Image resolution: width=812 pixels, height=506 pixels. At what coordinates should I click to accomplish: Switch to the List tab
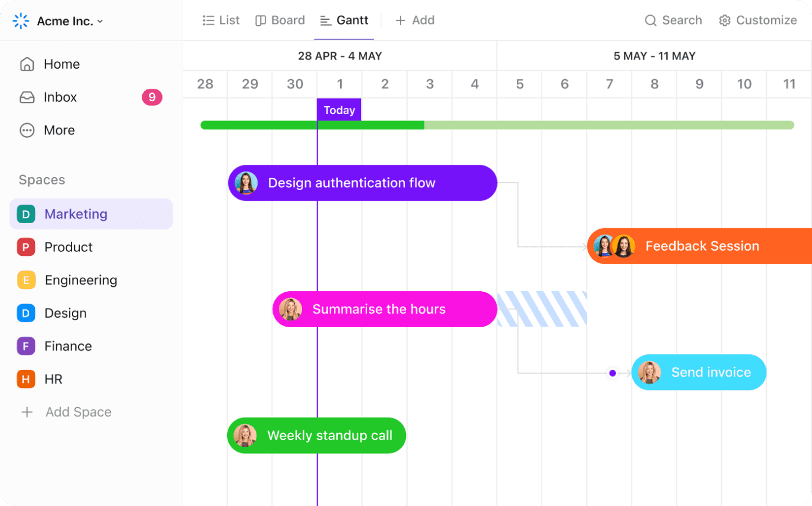(x=221, y=20)
